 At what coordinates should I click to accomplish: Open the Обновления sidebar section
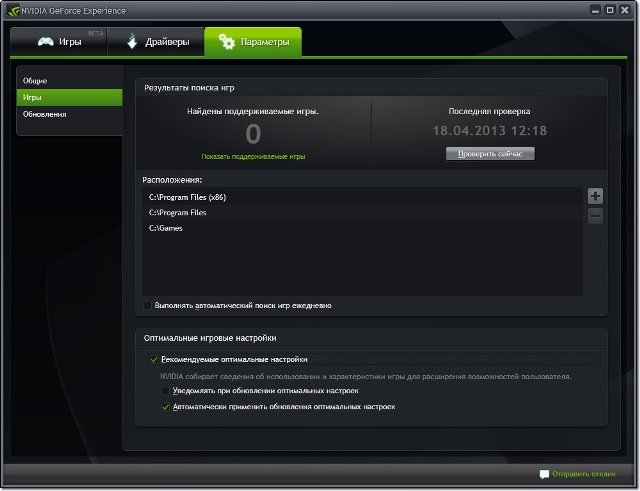coord(69,114)
